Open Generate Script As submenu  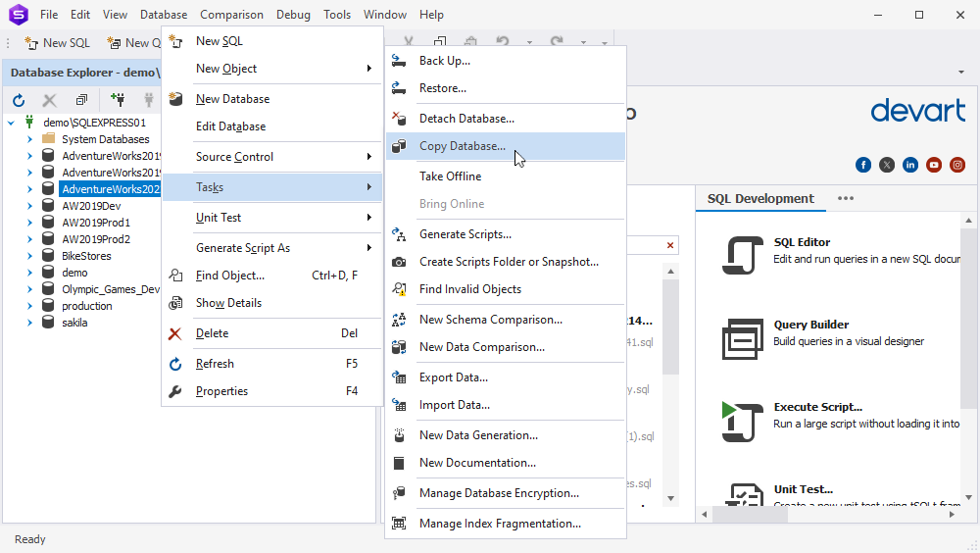(271, 248)
